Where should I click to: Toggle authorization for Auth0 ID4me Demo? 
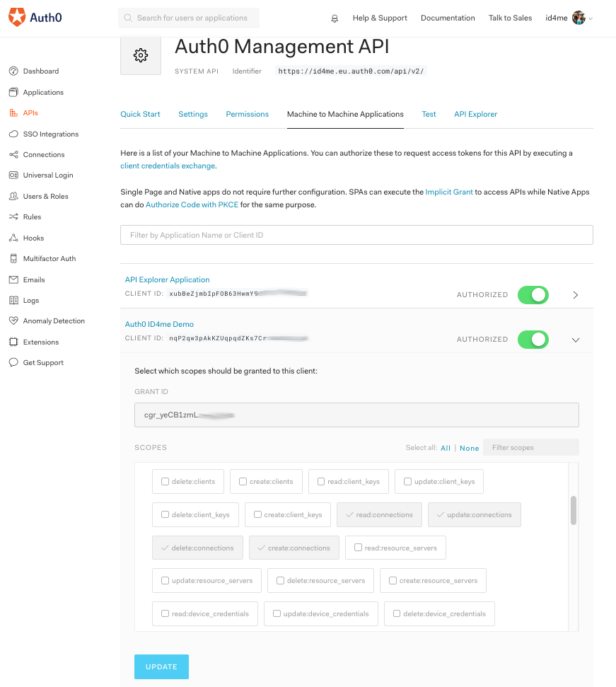tap(533, 340)
